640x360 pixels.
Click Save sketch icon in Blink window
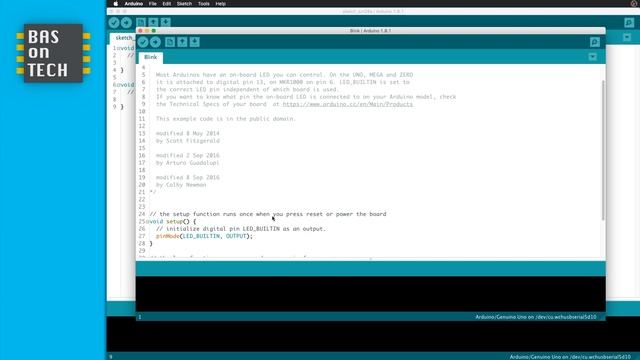point(195,42)
